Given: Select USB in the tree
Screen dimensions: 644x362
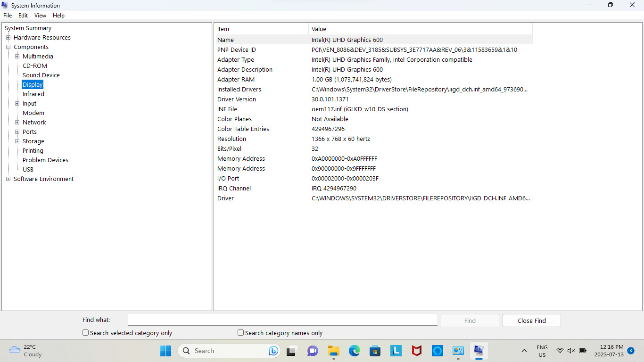Looking at the screenshot, I should [x=28, y=169].
